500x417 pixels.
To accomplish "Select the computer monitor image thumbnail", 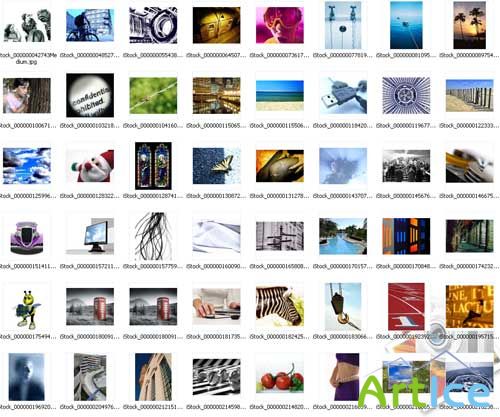I will coord(90,236).
